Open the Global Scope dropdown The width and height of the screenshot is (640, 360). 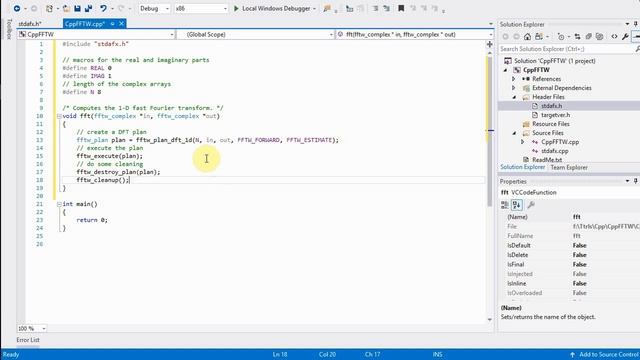(x=256, y=34)
